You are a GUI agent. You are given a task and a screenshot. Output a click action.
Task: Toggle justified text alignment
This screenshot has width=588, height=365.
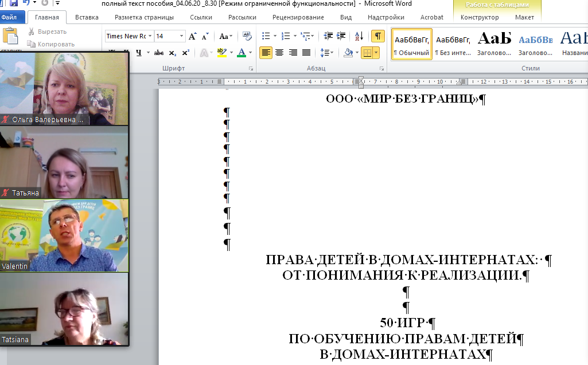tap(306, 53)
